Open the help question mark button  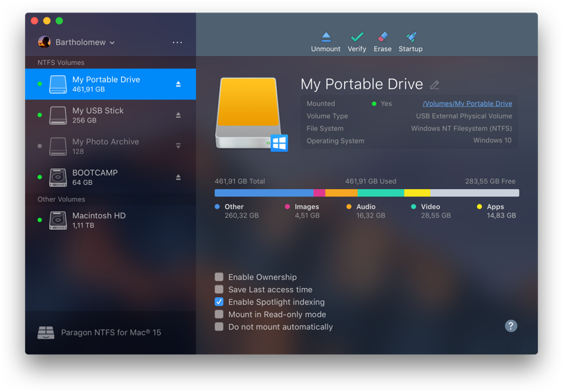511,326
